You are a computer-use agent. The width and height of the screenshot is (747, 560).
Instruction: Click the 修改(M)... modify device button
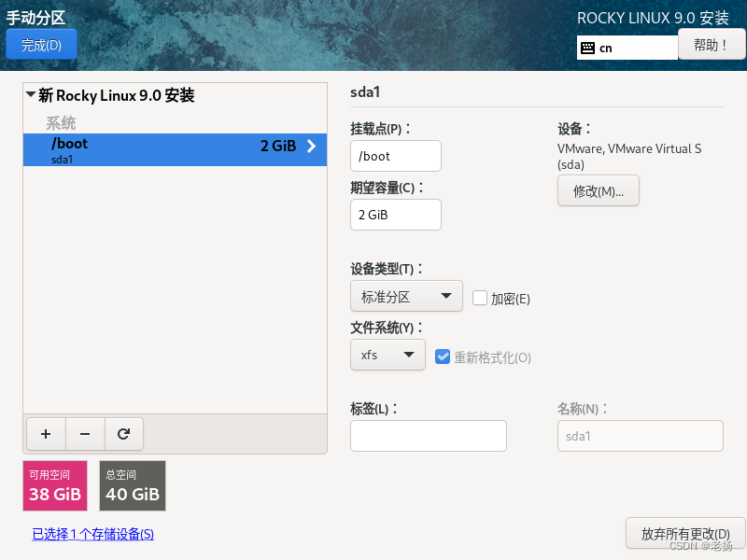pos(599,191)
